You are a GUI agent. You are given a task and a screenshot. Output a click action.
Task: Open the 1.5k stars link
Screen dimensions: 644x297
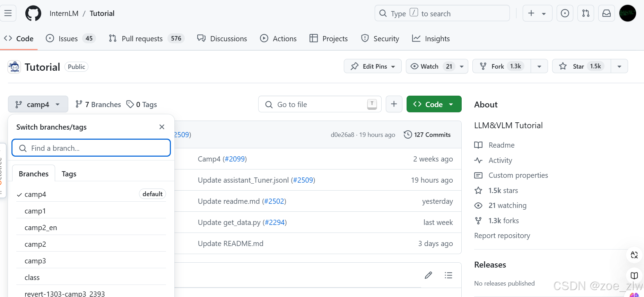(x=496, y=190)
